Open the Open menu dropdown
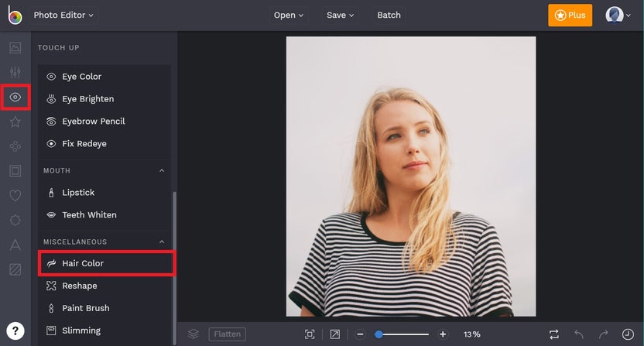The height and width of the screenshot is (346, 644). tap(288, 15)
